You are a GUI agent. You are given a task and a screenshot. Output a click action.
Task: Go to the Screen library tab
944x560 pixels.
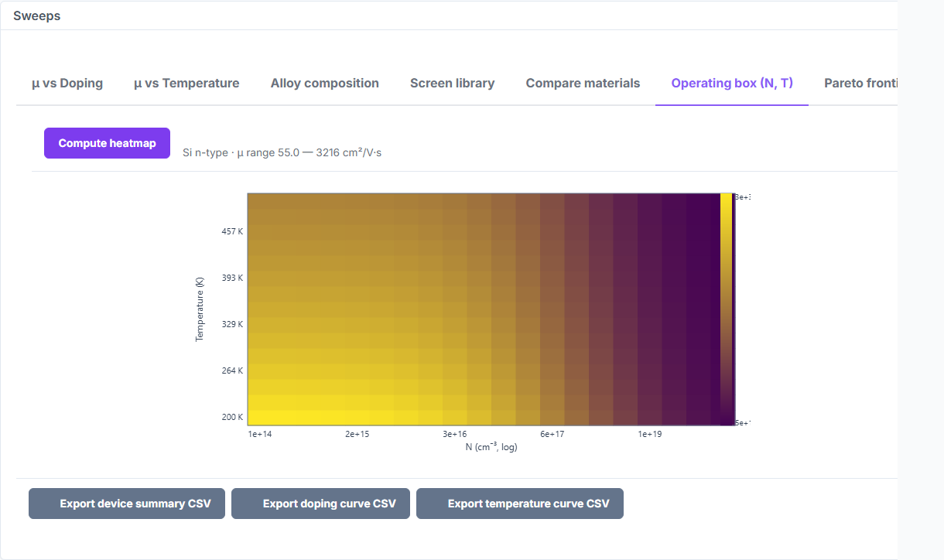click(453, 83)
